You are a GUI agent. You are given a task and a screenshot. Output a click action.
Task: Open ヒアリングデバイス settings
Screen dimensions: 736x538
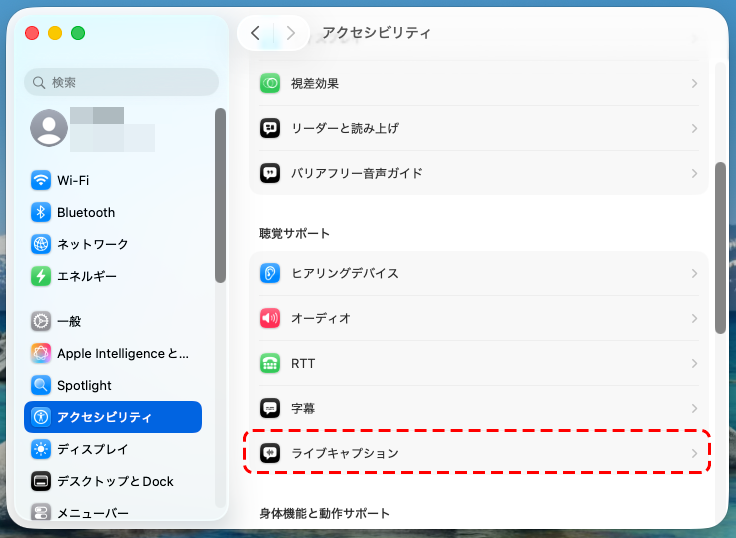point(478,273)
